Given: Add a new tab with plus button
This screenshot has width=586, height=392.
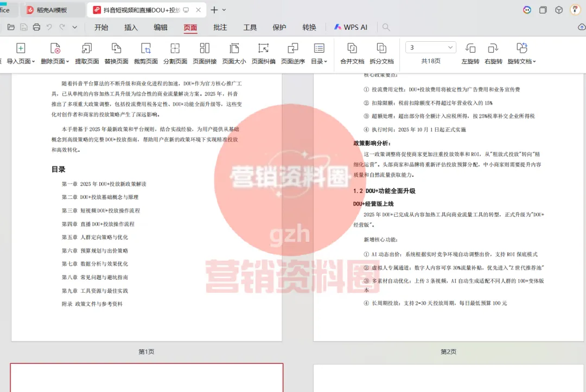Looking at the screenshot, I should click(214, 10).
